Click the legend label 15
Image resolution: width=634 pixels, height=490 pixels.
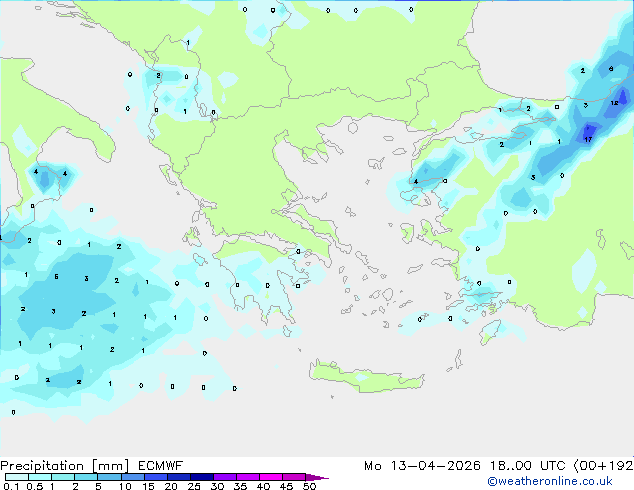148,486
